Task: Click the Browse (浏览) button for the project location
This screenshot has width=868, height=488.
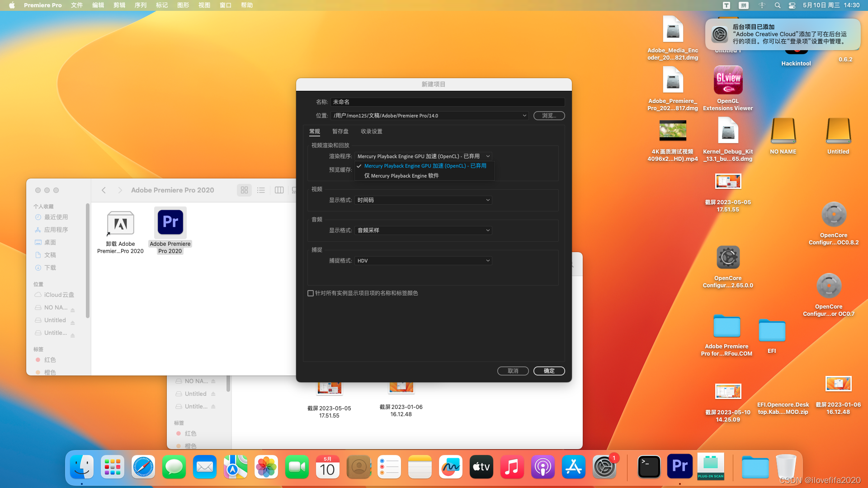Action: (x=549, y=116)
